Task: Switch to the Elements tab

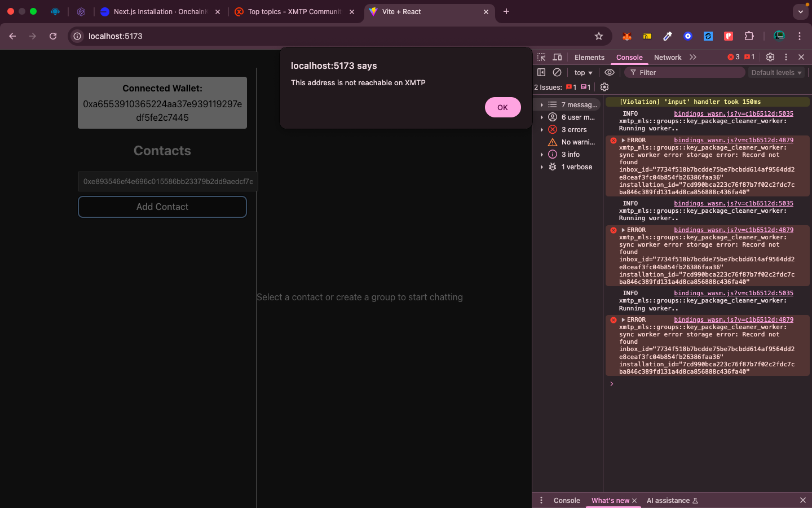Action: pyautogui.click(x=589, y=58)
